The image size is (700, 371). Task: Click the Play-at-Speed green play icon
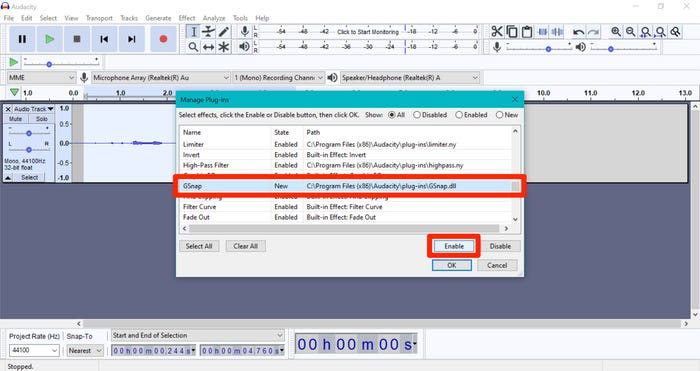pyautogui.click(x=13, y=62)
